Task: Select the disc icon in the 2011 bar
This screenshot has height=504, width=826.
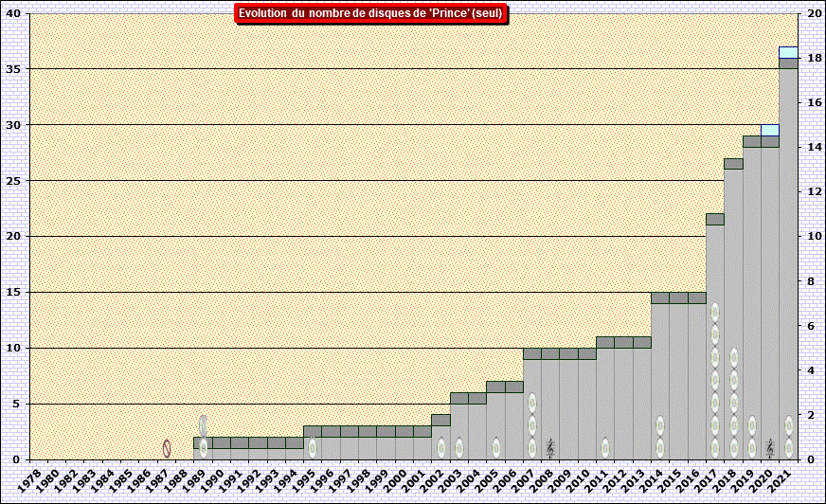Action: tap(605, 448)
